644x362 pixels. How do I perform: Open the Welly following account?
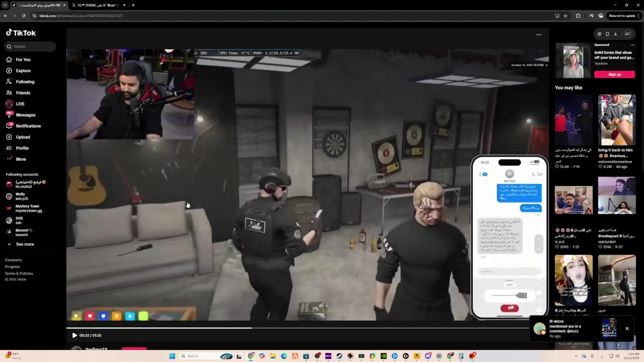point(16,196)
